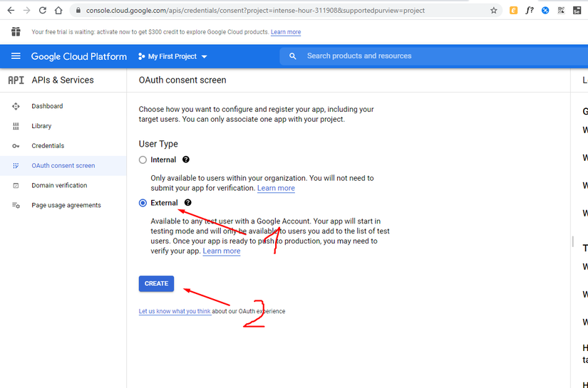Image resolution: width=588 pixels, height=388 pixels.
Task: Select the External user type
Action: point(143,203)
